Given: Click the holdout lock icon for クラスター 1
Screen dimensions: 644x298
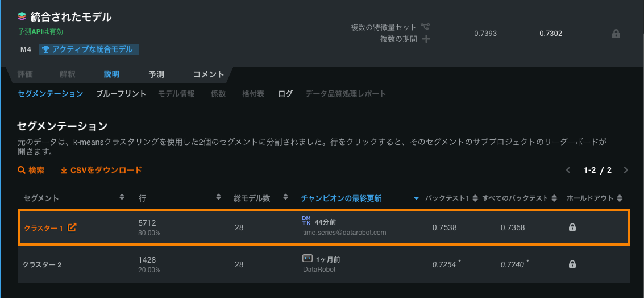Looking at the screenshot, I should click(x=572, y=227).
